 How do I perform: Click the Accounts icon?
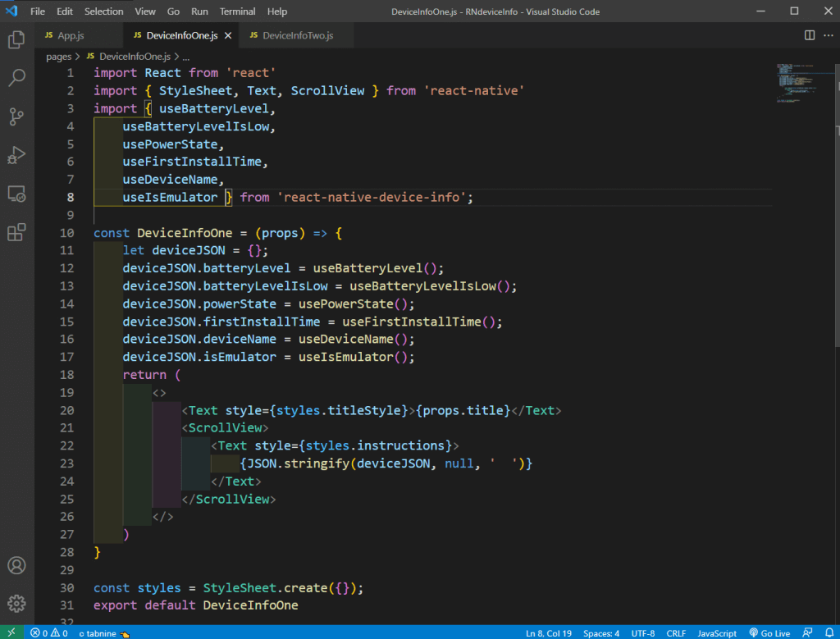16,566
